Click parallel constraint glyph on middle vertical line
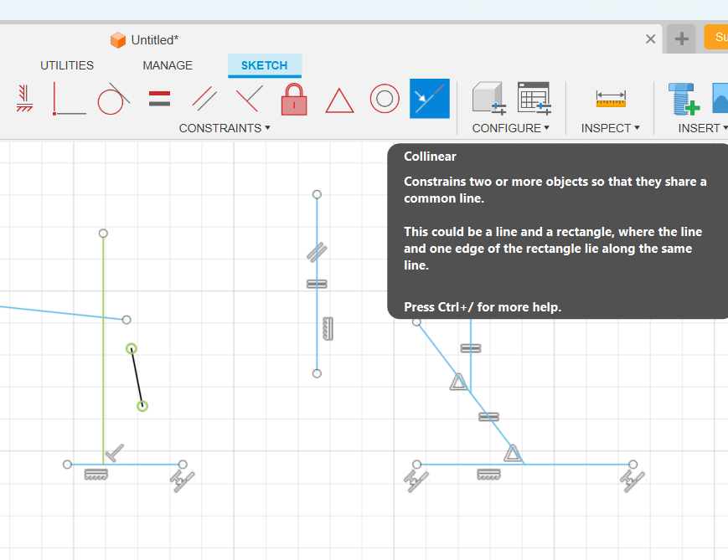 click(317, 252)
